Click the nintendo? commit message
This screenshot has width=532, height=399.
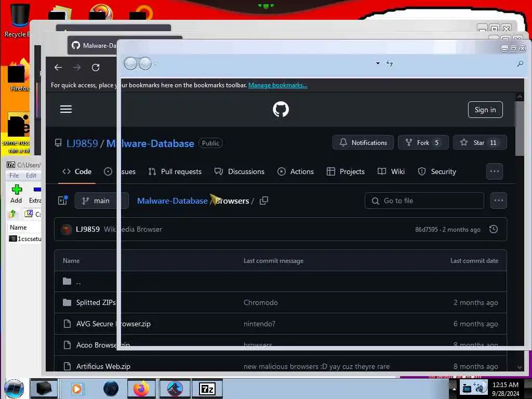tap(259, 324)
